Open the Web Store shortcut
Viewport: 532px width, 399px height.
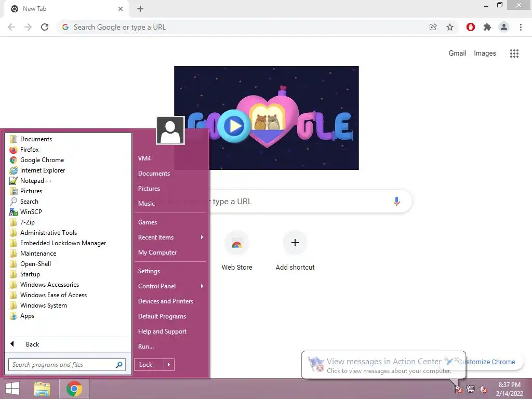[x=237, y=251]
